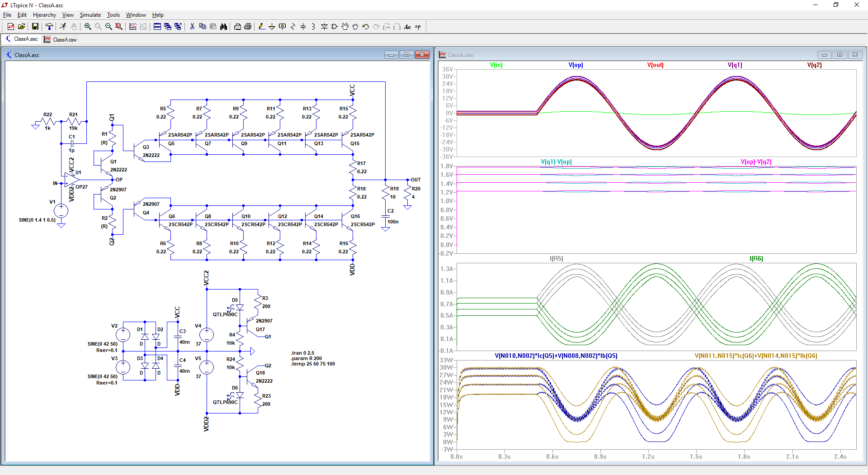Image resolution: width=868 pixels, height=475 pixels.
Task: Open the Edit menu
Action: click(x=22, y=15)
